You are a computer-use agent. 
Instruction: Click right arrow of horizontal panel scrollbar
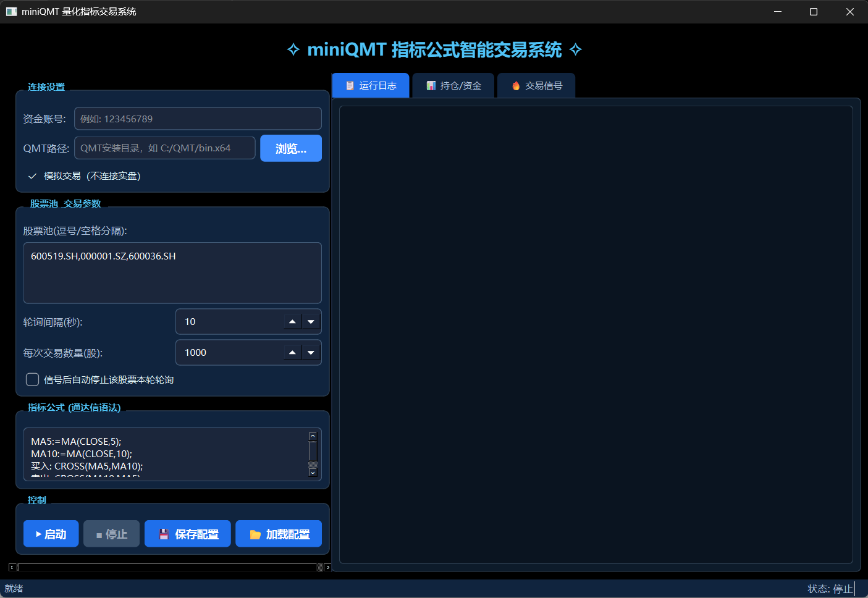click(327, 567)
